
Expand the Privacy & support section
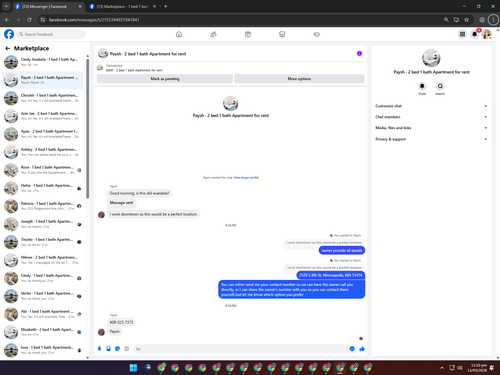(431, 139)
